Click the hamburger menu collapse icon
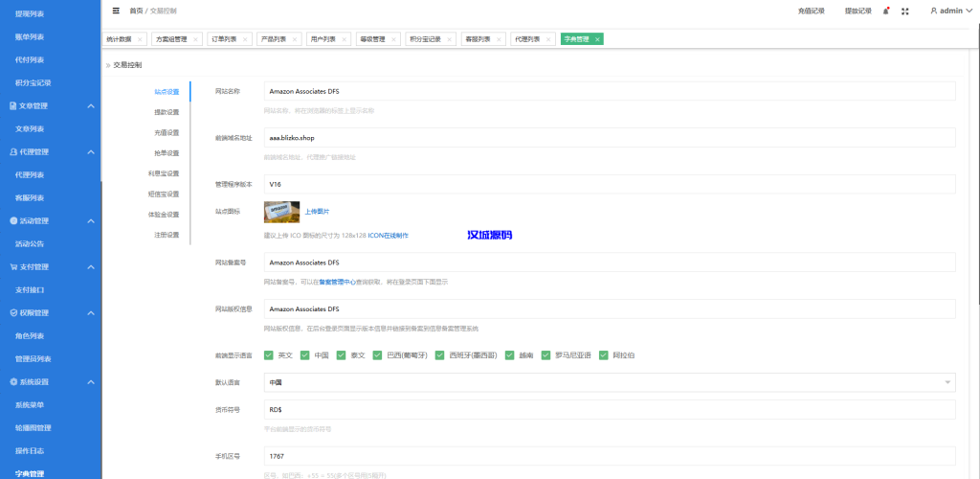 pos(116,11)
